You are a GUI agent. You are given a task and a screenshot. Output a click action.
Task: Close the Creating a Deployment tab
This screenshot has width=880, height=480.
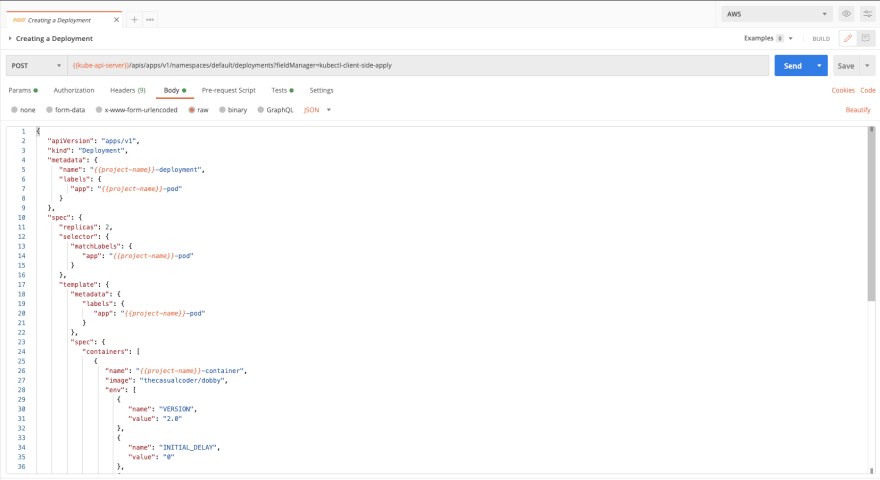116,20
